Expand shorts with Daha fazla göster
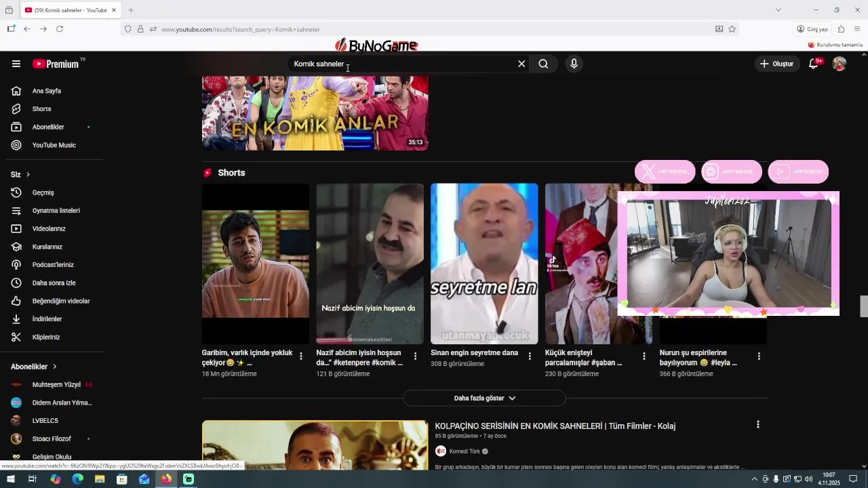This screenshot has height=488, width=868. point(484,398)
